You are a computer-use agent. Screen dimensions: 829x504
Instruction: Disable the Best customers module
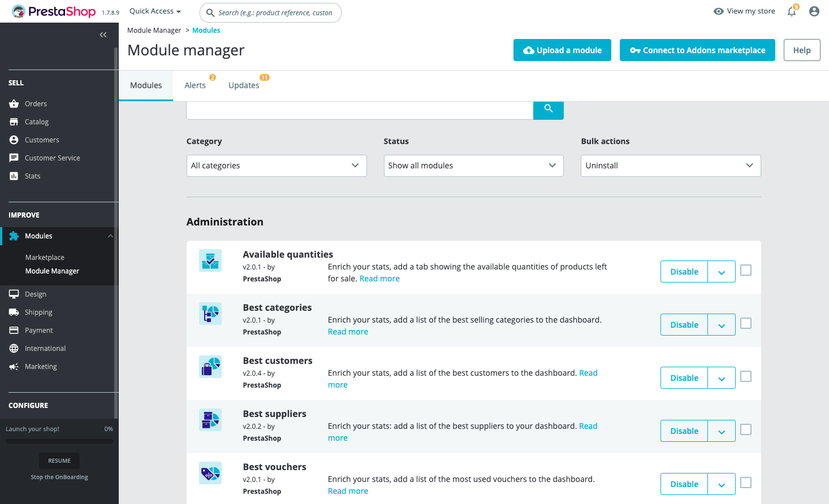684,378
